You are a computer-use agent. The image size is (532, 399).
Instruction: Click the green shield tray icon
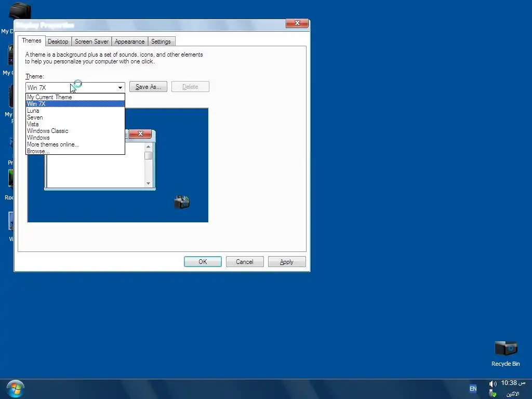tap(493, 394)
